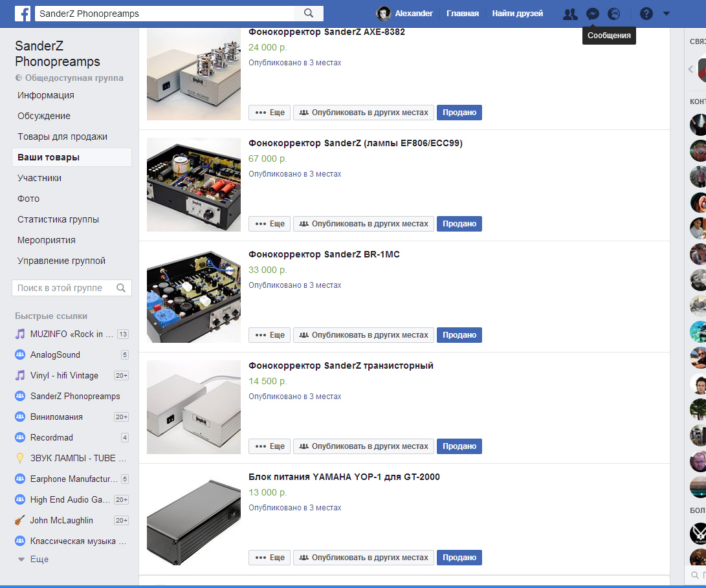
Task: Open thumbnail of EF806/ECC99 phono preamp
Action: (x=193, y=185)
